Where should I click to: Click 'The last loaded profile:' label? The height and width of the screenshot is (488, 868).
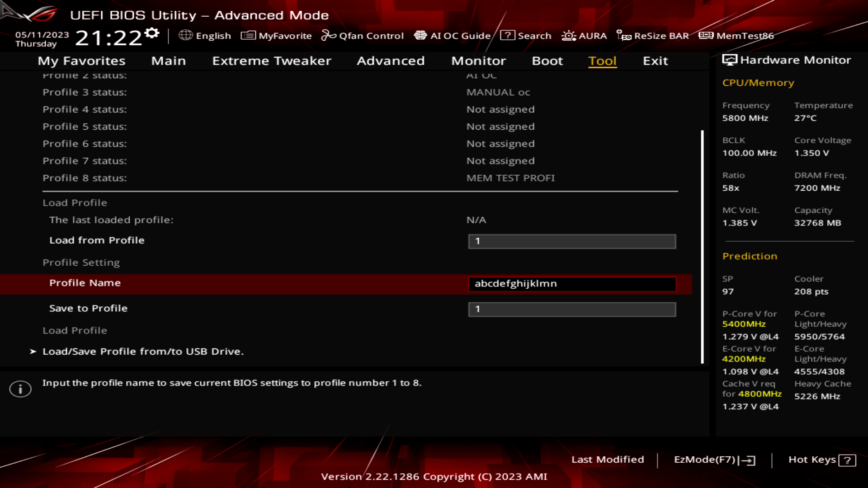point(111,220)
